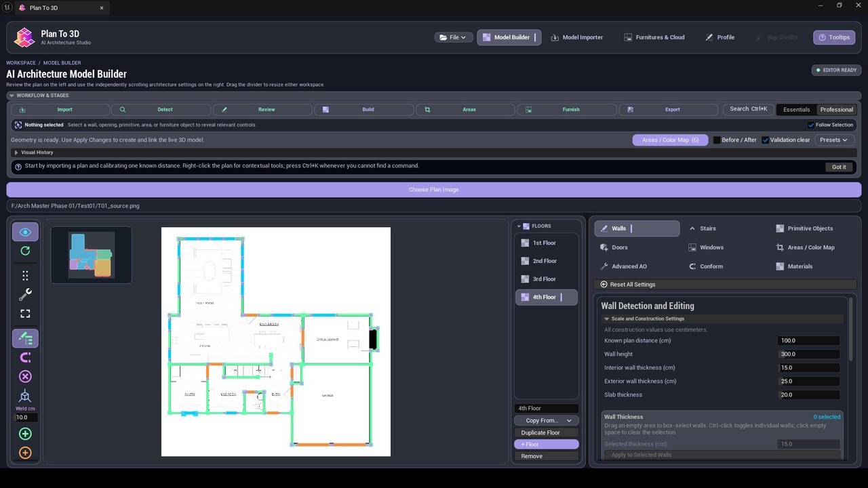Open the Furnitures & Cloud tab

[654, 37]
